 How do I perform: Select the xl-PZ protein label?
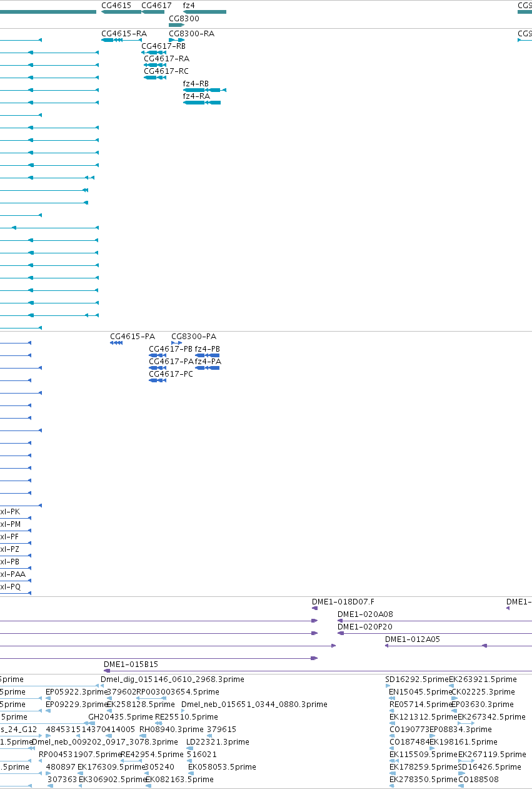9,549
